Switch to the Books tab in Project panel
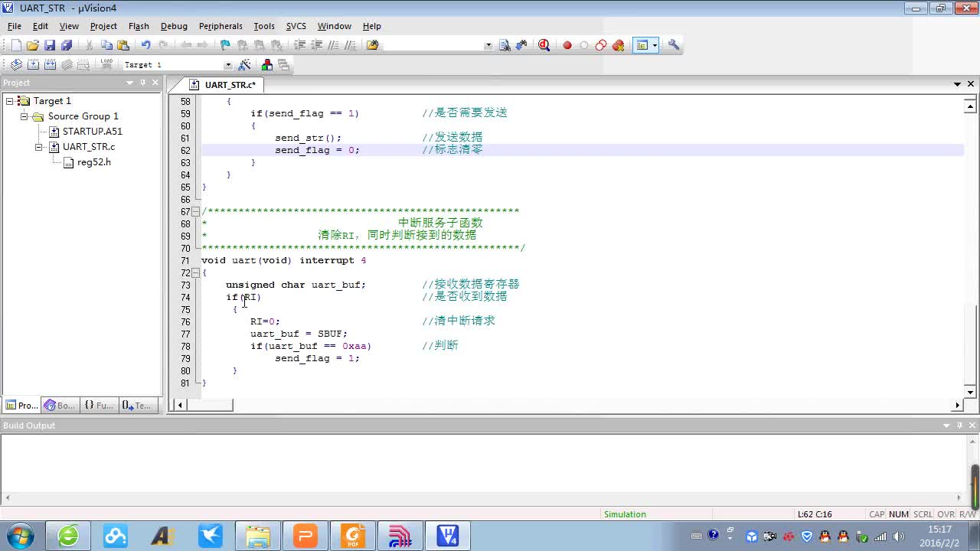The width and height of the screenshot is (980, 551). 60,406
